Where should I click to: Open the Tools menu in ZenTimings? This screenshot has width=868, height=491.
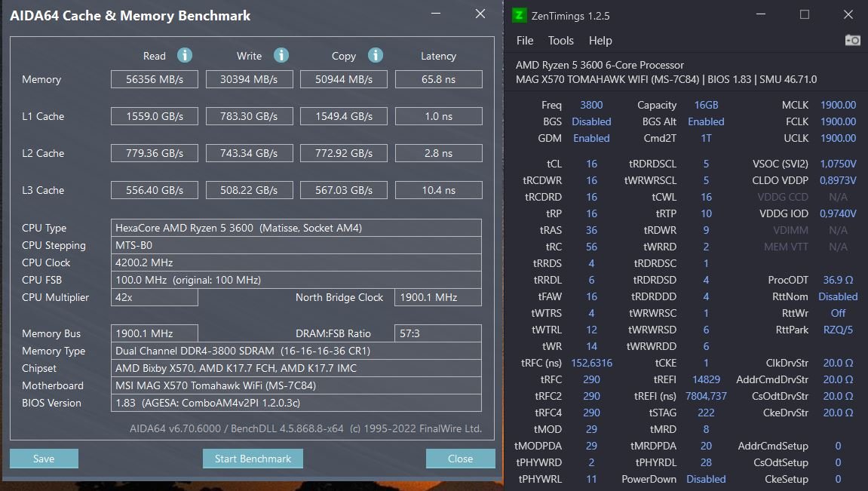click(560, 41)
